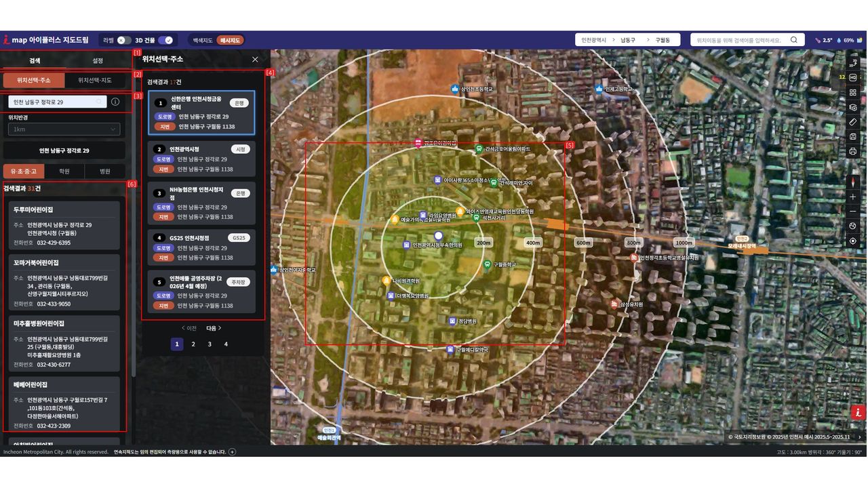Click the compass north reset icon
Viewport: 868px width, 488px height.
pyautogui.click(x=853, y=182)
